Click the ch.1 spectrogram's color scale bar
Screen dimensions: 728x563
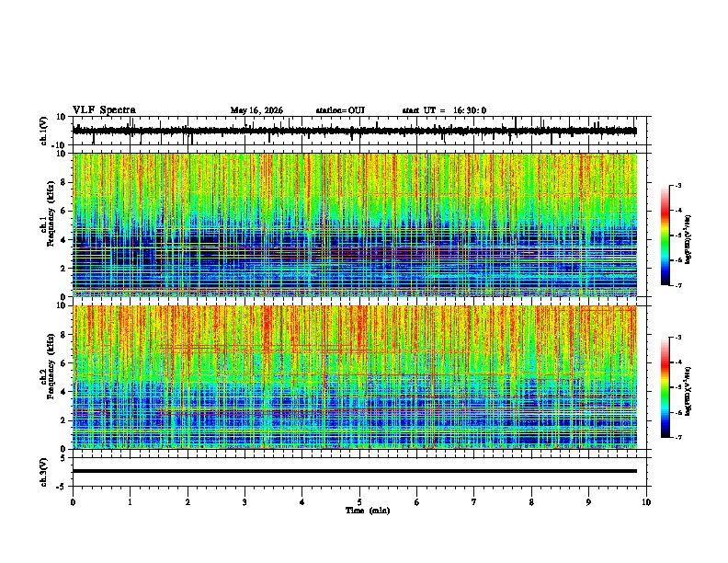pos(665,236)
